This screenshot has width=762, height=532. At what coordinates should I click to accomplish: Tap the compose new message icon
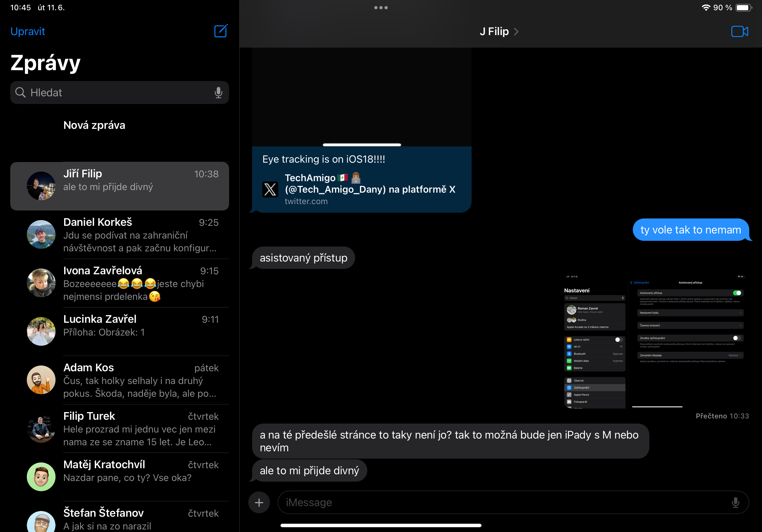[x=220, y=31]
